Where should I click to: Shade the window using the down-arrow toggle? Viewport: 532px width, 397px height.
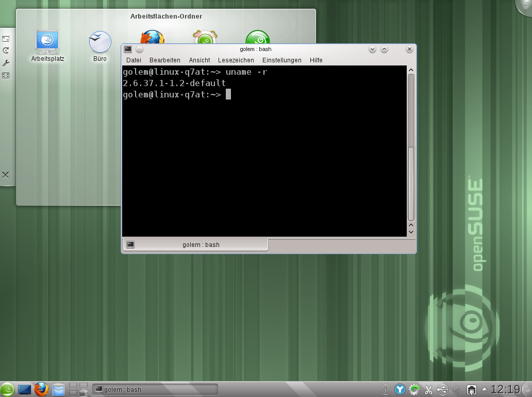pyautogui.click(x=372, y=49)
